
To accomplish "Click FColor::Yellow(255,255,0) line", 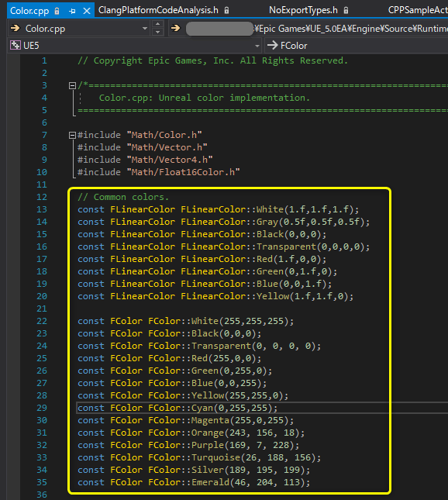I will pos(183,395).
